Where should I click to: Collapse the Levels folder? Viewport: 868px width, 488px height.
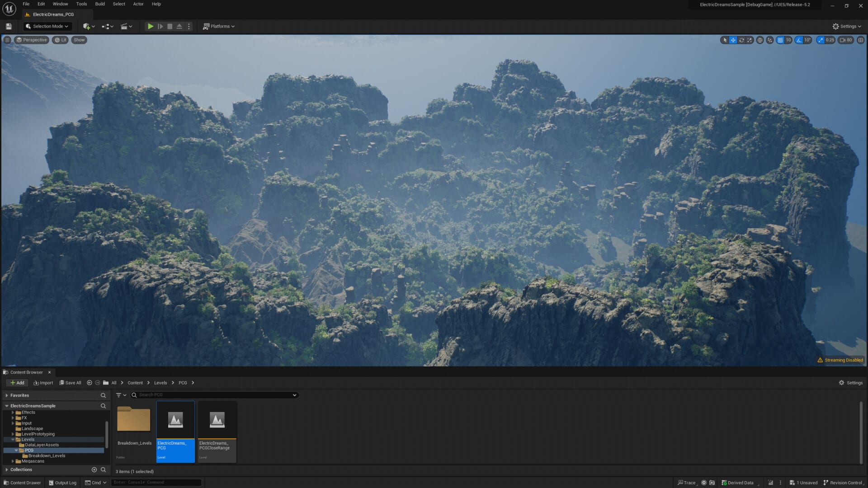click(13, 440)
